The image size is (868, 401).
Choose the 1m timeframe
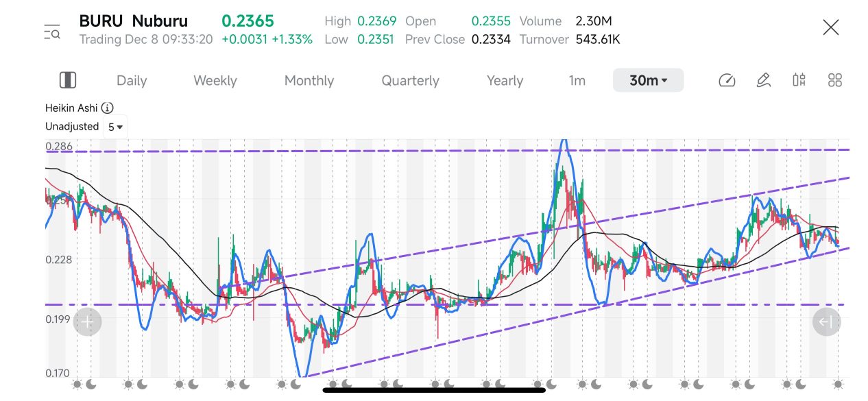(x=577, y=80)
